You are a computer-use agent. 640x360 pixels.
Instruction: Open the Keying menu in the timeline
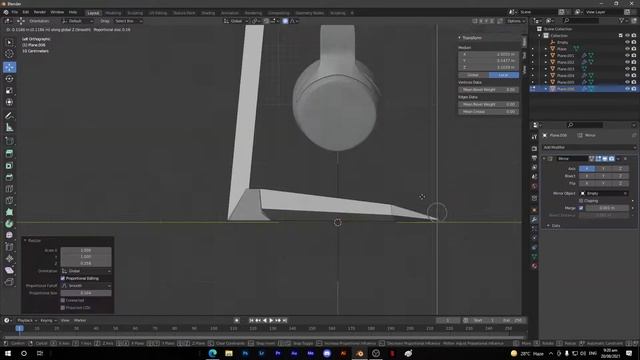(x=48, y=320)
